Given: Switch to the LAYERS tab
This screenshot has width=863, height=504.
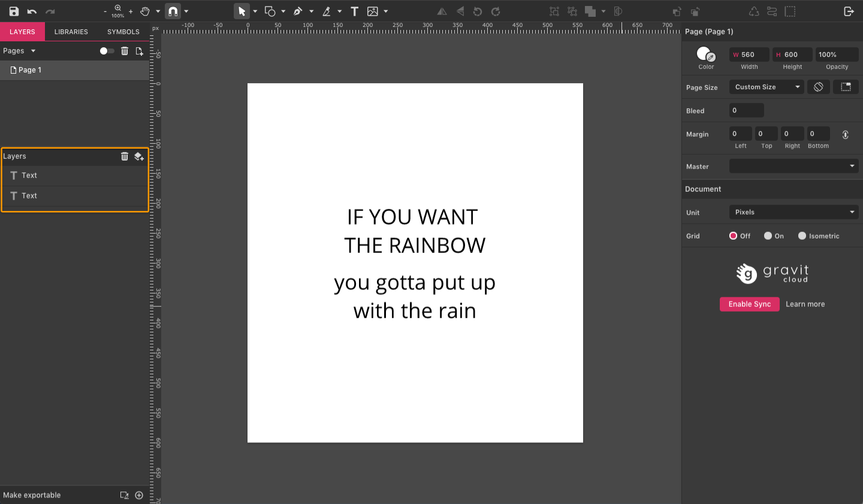Looking at the screenshot, I should 22,32.
